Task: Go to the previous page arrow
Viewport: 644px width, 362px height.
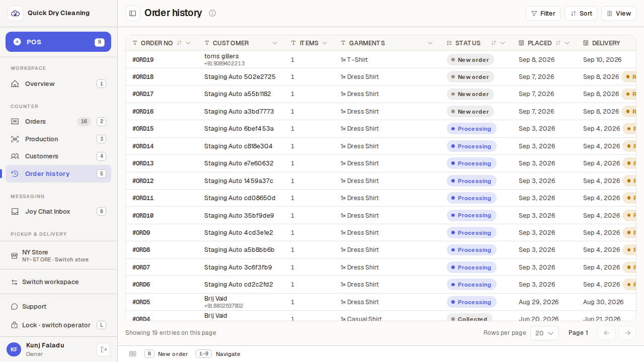Action: pos(607,333)
